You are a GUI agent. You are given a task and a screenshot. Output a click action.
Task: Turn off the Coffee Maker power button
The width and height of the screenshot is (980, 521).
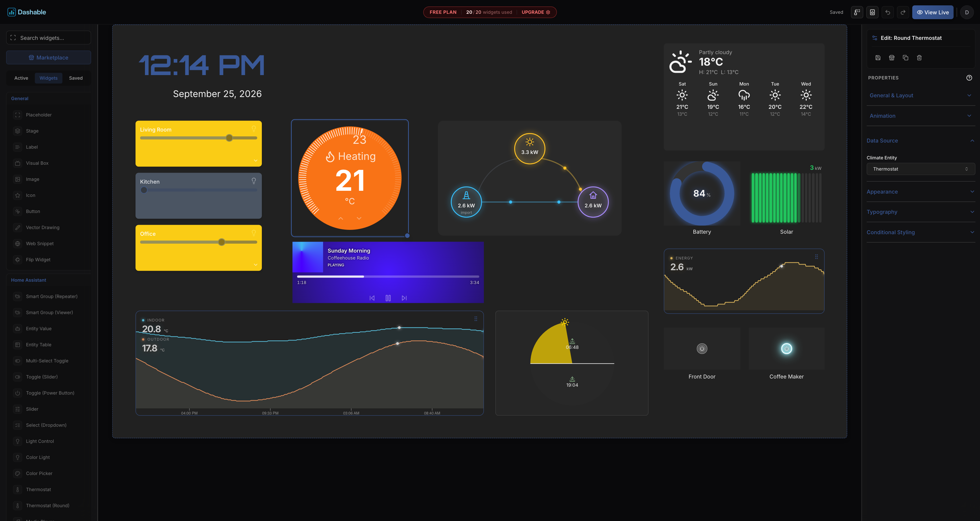tap(786, 348)
